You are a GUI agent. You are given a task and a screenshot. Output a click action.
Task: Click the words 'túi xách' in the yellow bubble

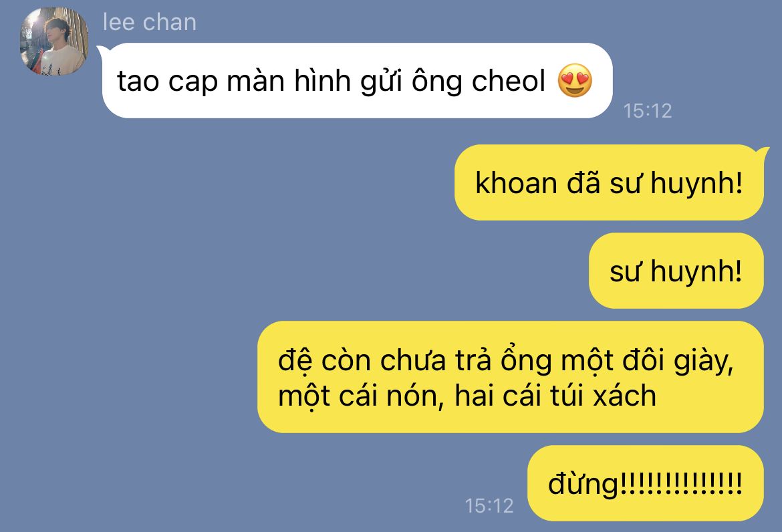coord(602,396)
